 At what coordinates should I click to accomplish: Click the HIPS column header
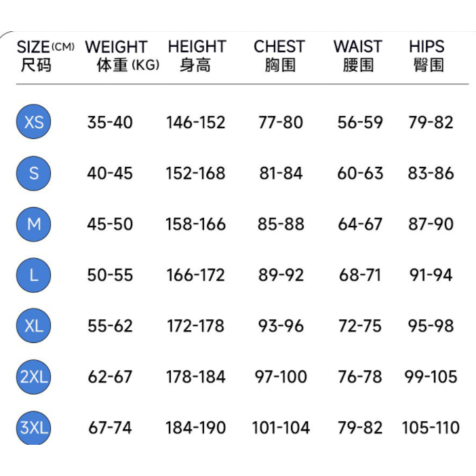click(427, 56)
